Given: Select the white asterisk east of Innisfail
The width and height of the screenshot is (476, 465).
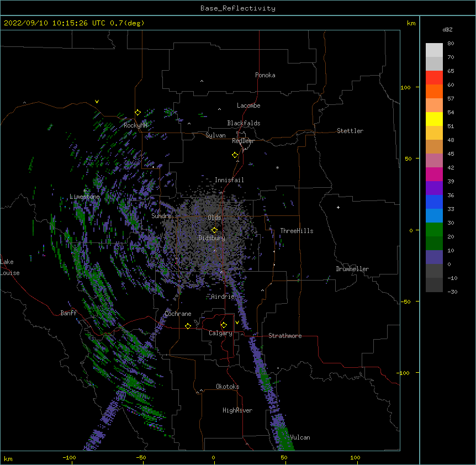Looking at the screenshot, I should 277,167.
